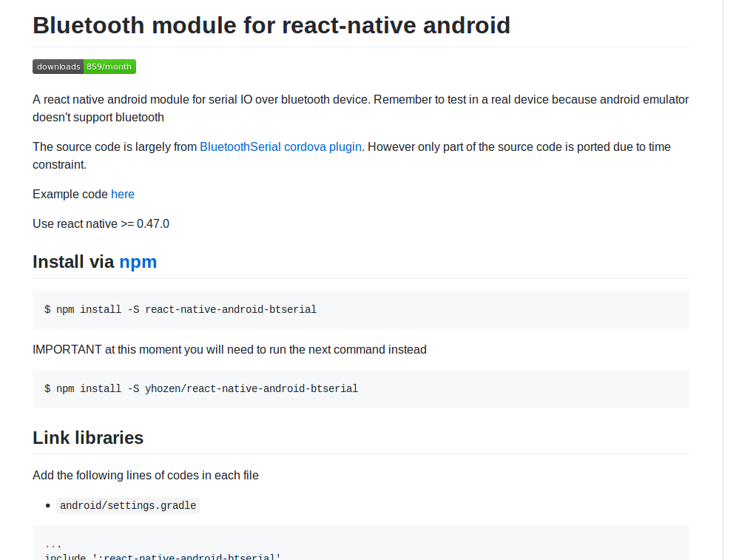Click the include ':react-native-android-btserial' code line
Viewport: 736px width, 560px height.
[x=163, y=557]
